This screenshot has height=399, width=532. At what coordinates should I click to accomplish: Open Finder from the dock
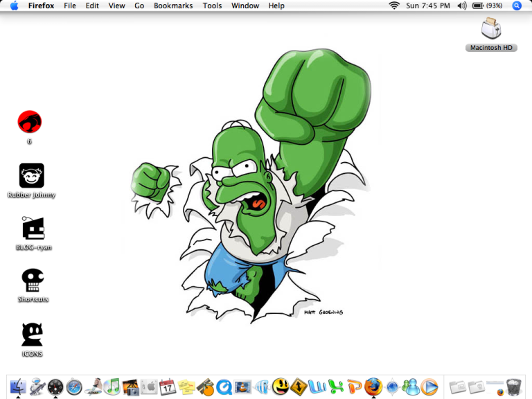pos(18,387)
